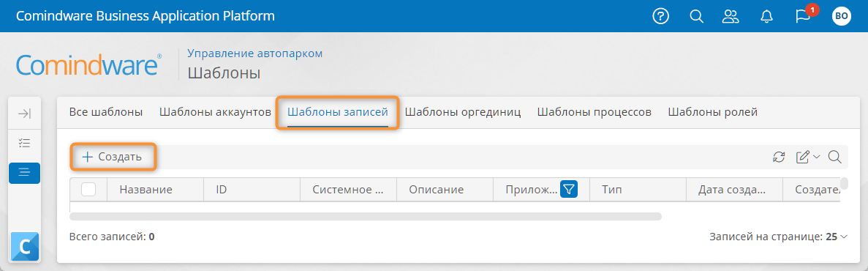Screen dimensions: 868x271
Task: Sort by the Тип column header
Action: pyautogui.click(x=638, y=190)
